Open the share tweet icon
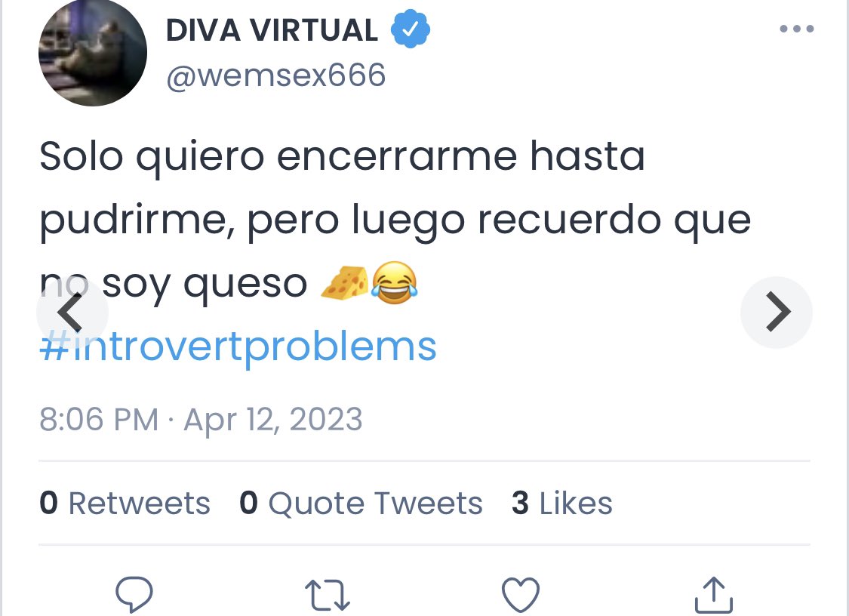Image resolution: width=849 pixels, height=616 pixels. click(x=714, y=595)
